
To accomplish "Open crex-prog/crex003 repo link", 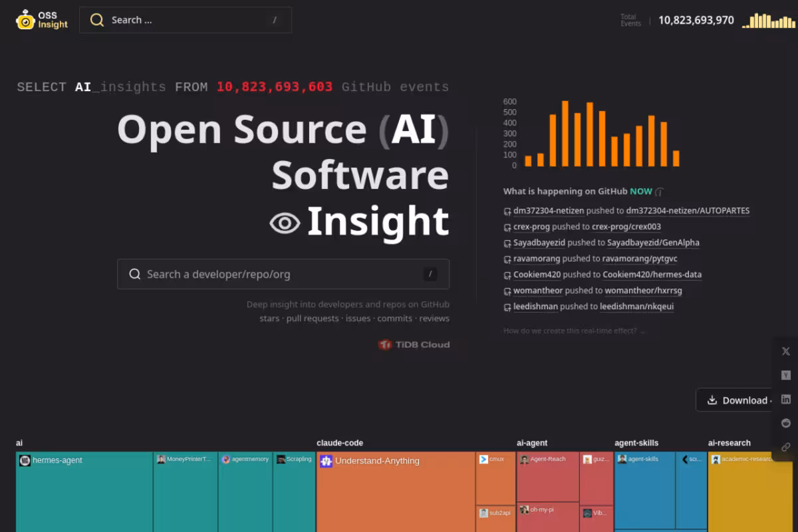I will [626, 227].
